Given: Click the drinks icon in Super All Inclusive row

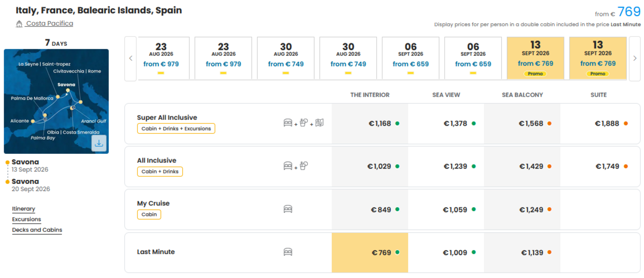Looking at the screenshot, I should [304, 123].
